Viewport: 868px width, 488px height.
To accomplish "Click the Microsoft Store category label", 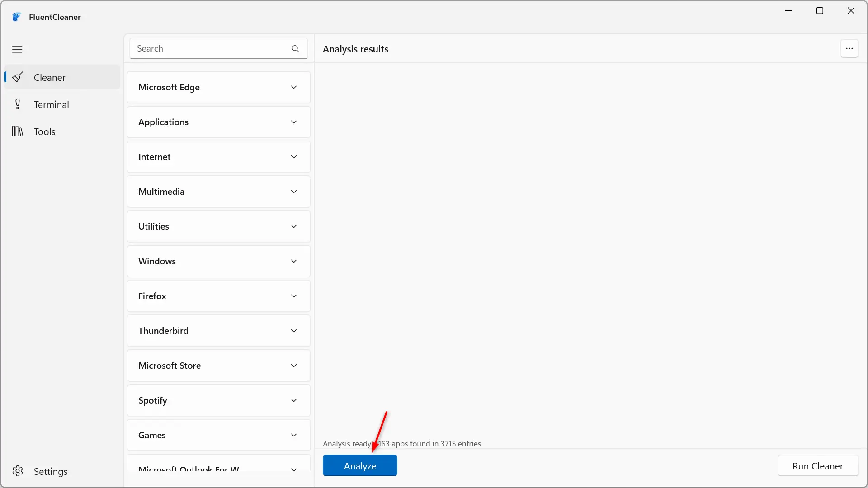I will tap(170, 366).
